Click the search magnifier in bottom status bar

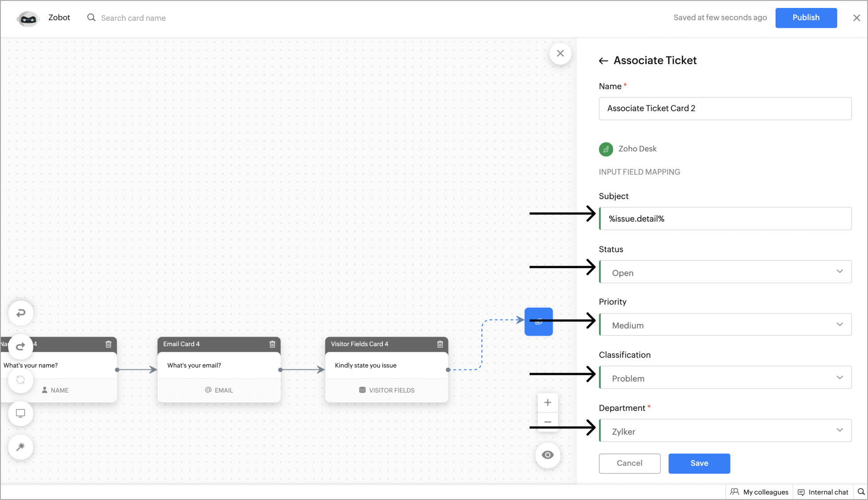(x=861, y=492)
